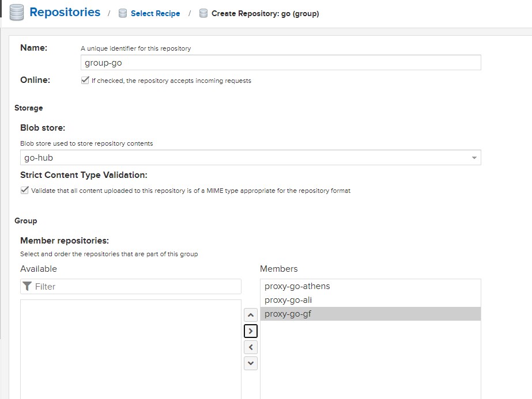Screen dimensions: 532x399
Task: Click the move-up arrow button for members
Action: coord(251,315)
